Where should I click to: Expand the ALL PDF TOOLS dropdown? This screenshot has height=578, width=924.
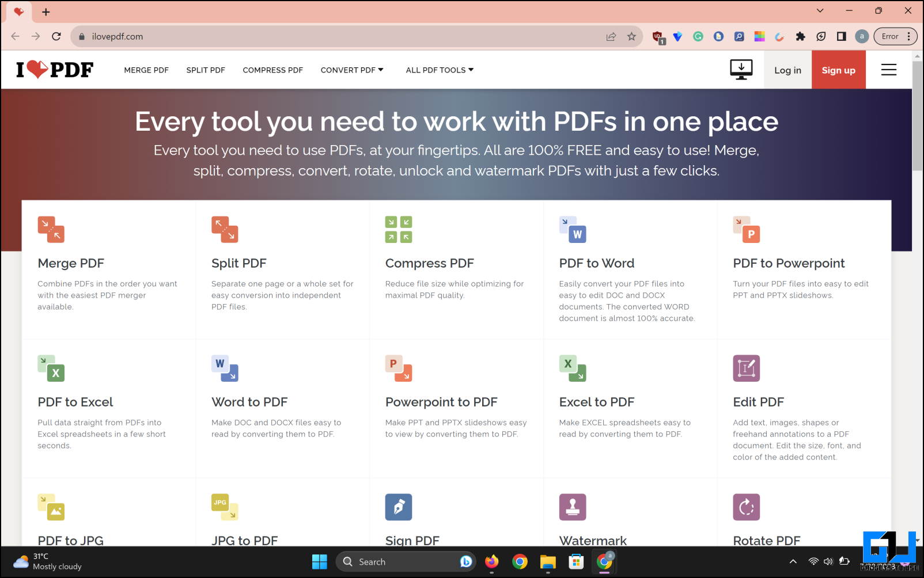click(x=440, y=70)
